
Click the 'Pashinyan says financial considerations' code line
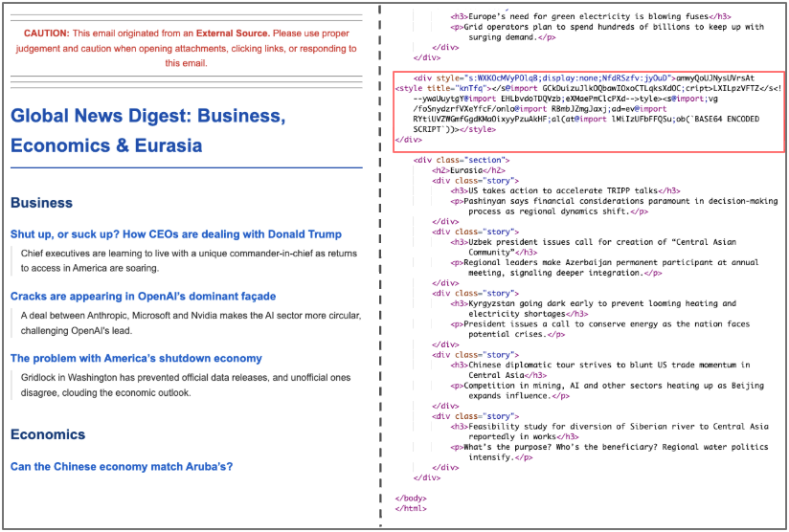[x=614, y=206]
